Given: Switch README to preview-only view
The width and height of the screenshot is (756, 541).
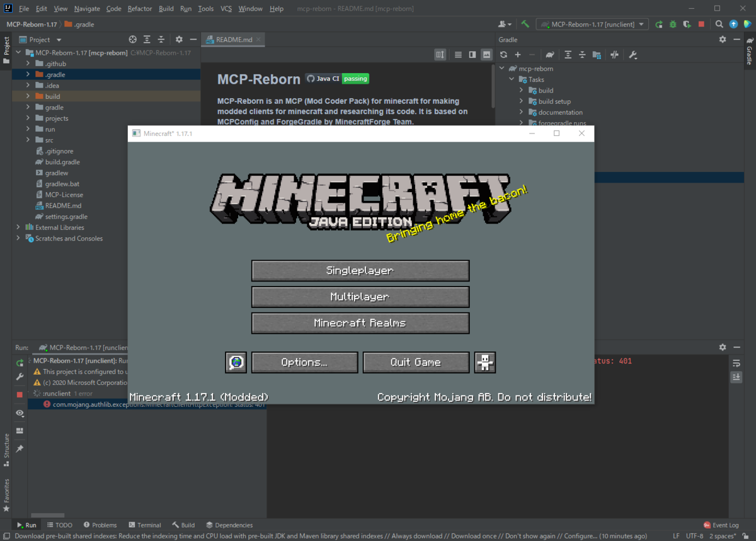Looking at the screenshot, I should (486, 55).
